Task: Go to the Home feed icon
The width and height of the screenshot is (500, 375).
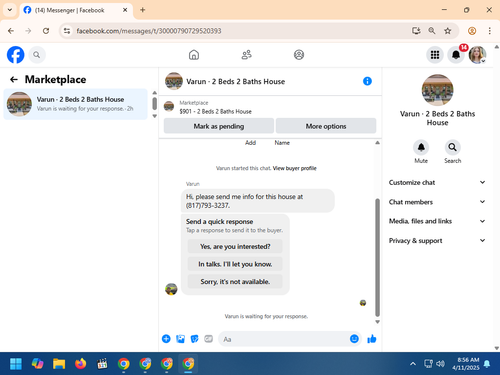Action: [194, 55]
